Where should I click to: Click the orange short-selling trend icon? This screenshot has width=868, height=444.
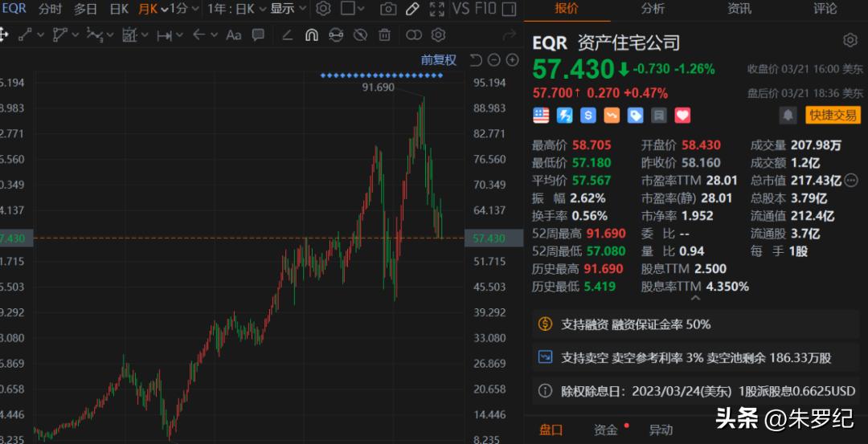coord(612,115)
